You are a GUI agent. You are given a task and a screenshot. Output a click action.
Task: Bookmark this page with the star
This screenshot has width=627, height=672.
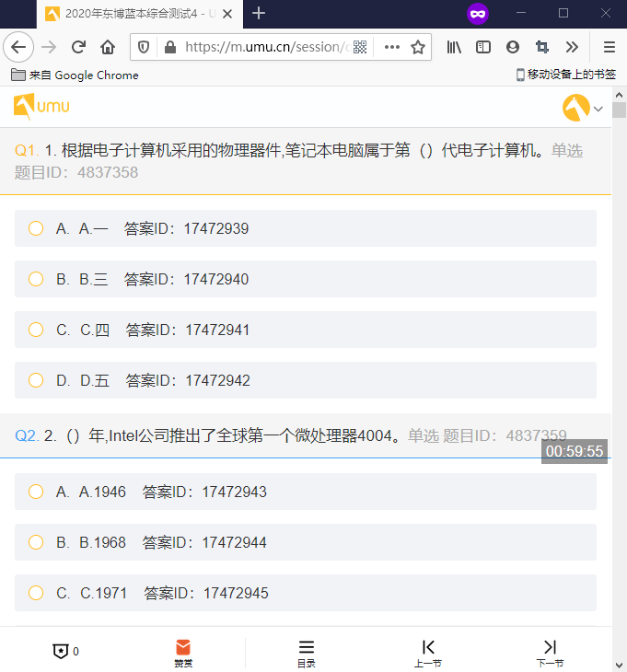418,47
